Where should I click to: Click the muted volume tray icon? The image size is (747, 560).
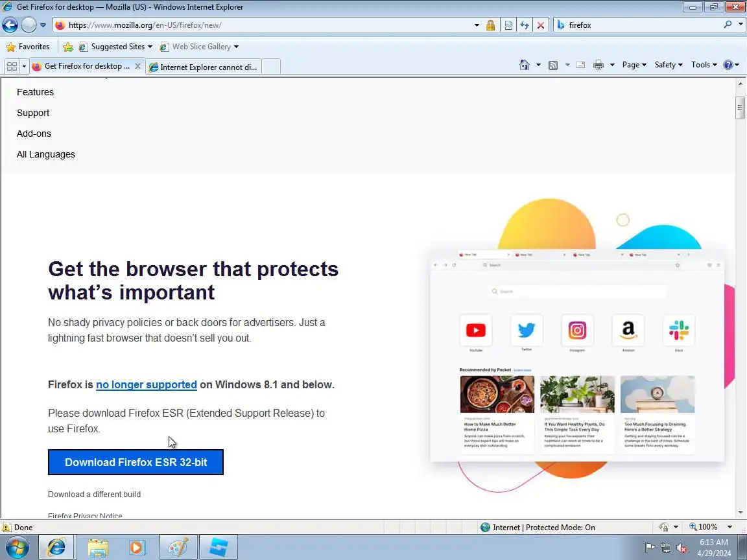(x=682, y=548)
